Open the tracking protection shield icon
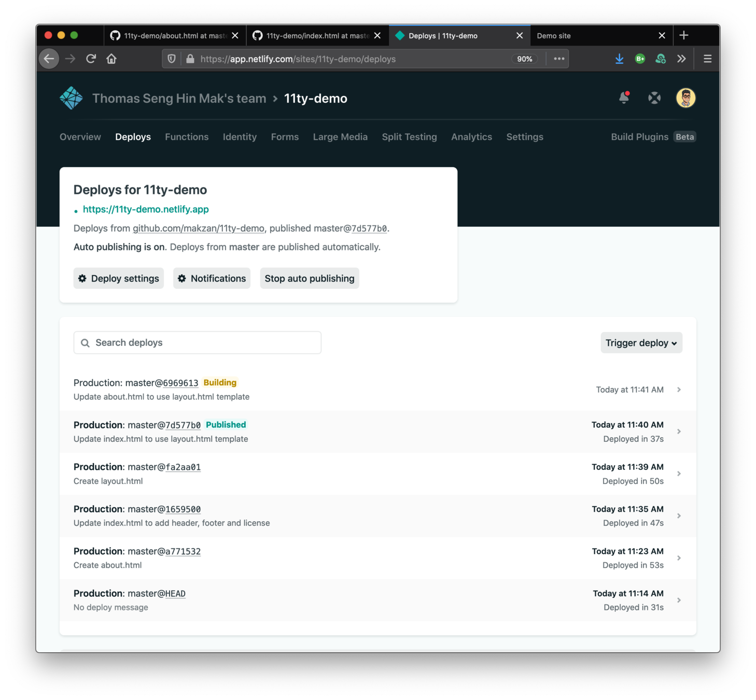 coord(171,59)
